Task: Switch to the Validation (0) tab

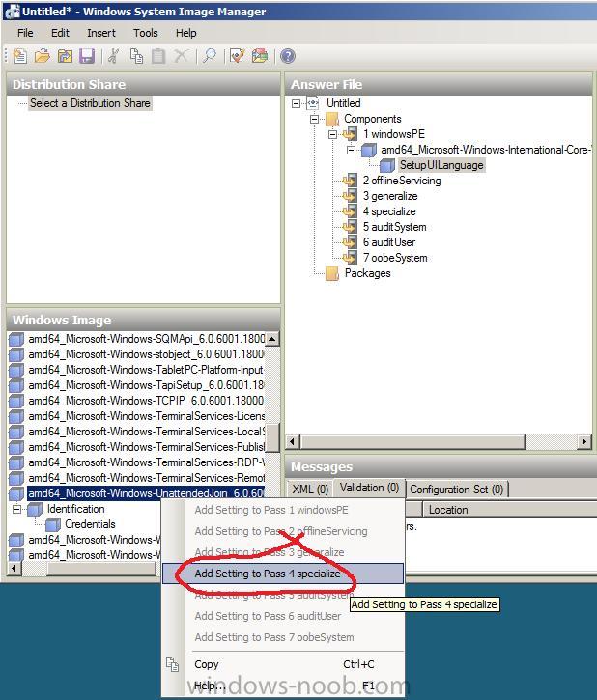Action: point(369,488)
